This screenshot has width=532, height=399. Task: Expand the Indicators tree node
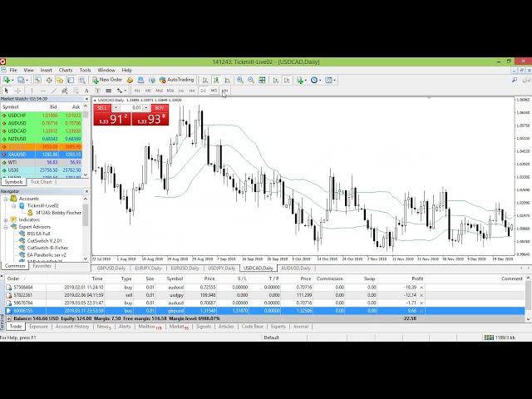pyautogui.click(x=5, y=219)
